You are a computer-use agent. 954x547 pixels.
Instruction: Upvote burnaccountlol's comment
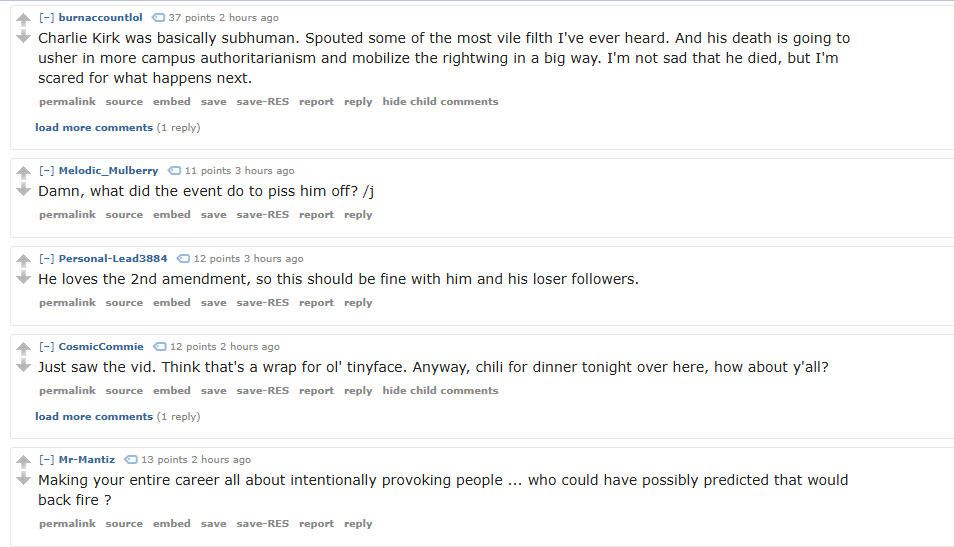(24, 20)
